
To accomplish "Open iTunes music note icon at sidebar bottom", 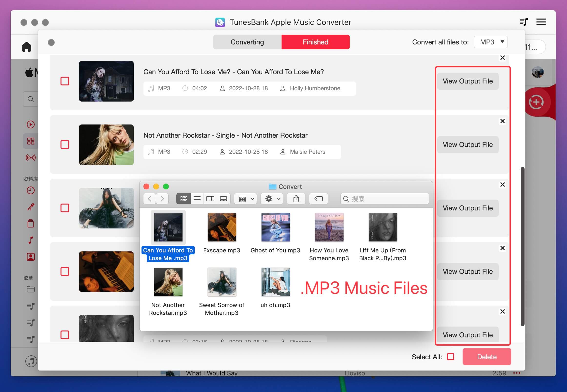I will click(x=31, y=361).
